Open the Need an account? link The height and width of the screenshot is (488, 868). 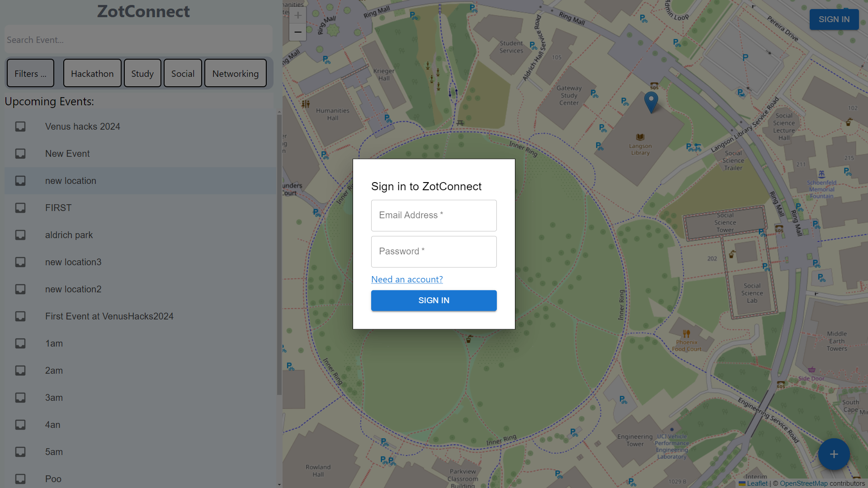tap(407, 279)
